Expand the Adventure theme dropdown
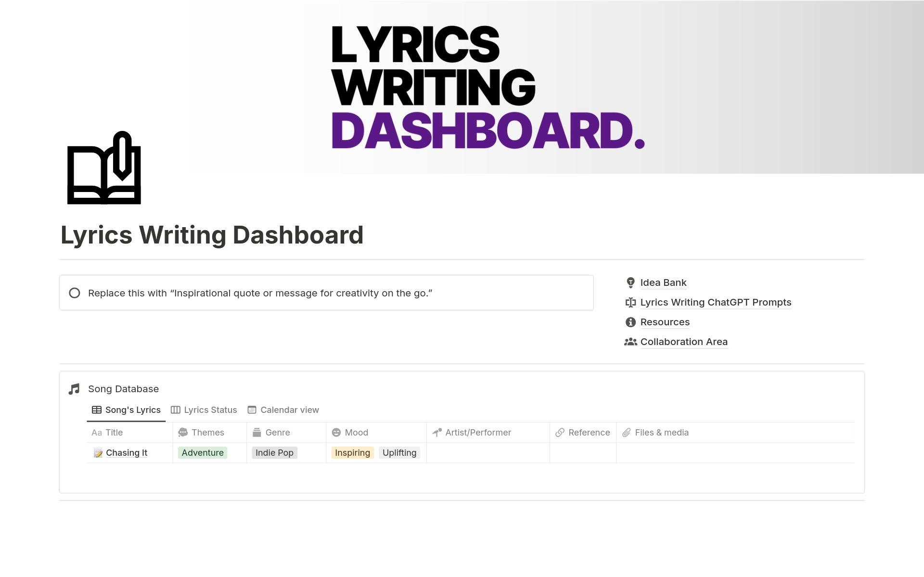This screenshot has width=924, height=577. 202,452
